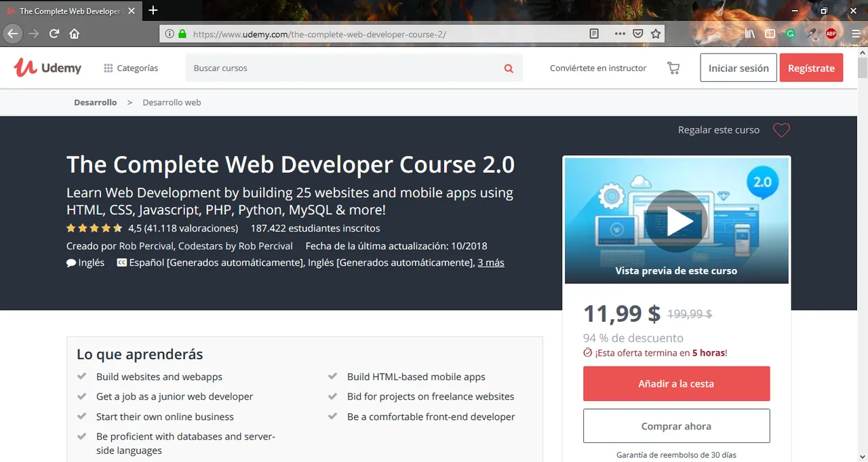Click Añadir a la cesta button

click(x=676, y=383)
